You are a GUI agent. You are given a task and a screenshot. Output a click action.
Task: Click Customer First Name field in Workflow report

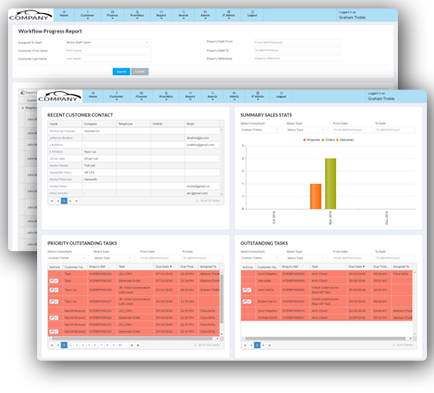point(108,50)
